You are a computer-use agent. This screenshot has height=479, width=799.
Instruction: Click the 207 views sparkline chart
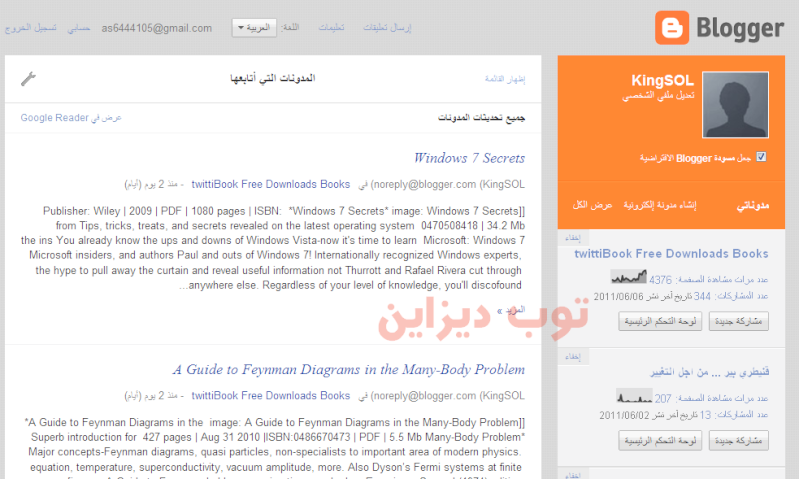coord(634,396)
